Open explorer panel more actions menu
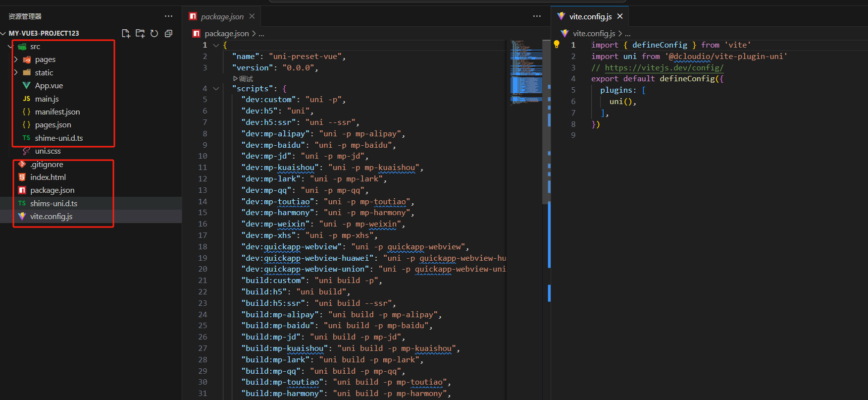 tap(169, 16)
